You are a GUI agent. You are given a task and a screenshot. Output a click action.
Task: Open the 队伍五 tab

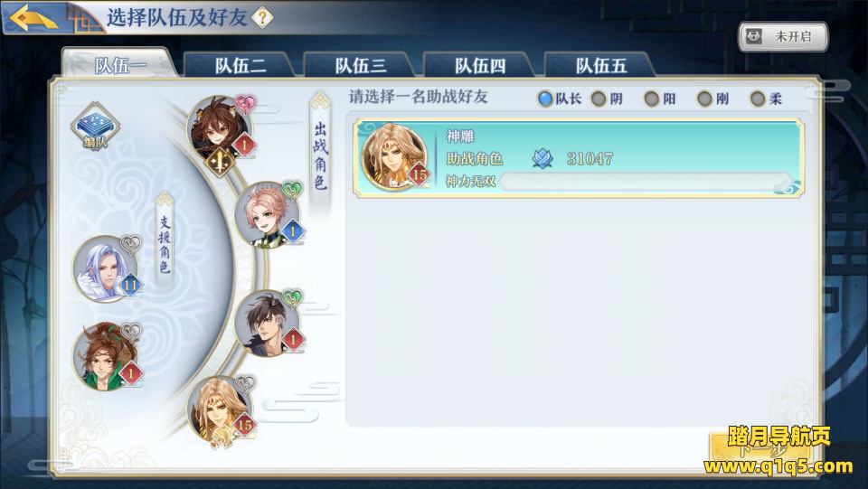[600, 65]
